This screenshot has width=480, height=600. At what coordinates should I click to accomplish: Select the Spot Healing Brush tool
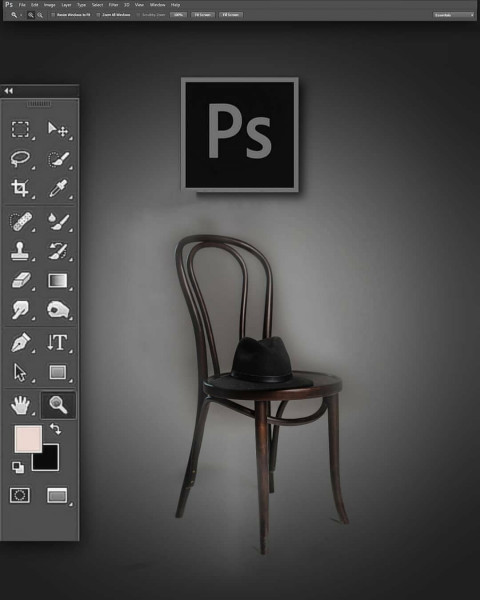pos(20,222)
